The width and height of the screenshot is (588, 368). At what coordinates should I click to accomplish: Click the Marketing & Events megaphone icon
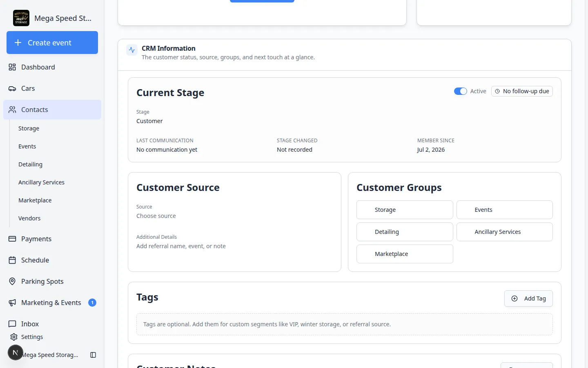pos(12,303)
